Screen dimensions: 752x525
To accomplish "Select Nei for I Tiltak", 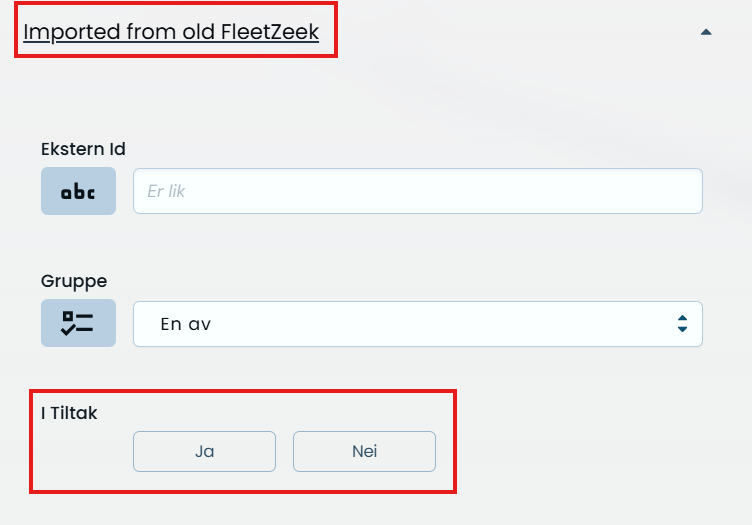I will click(x=364, y=451).
